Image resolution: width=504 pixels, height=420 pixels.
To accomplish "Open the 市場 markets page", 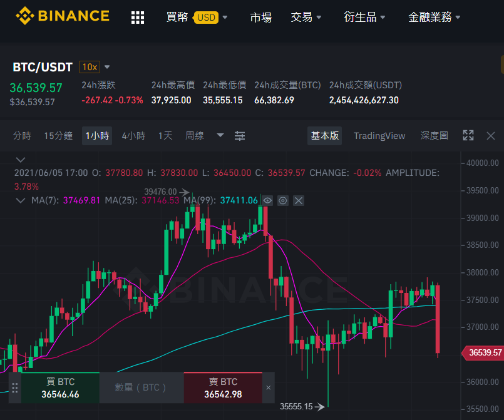I will click(x=260, y=17).
